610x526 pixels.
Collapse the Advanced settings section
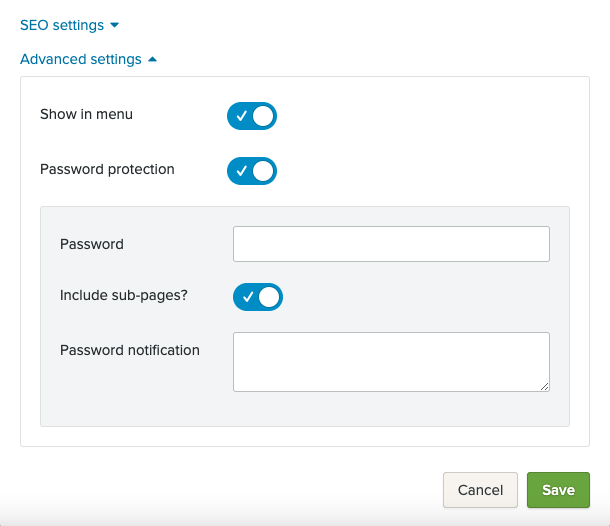pos(81,59)
